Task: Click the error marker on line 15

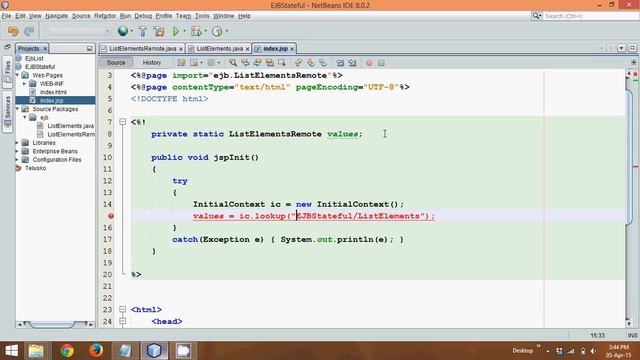Action: pos(111,216)
